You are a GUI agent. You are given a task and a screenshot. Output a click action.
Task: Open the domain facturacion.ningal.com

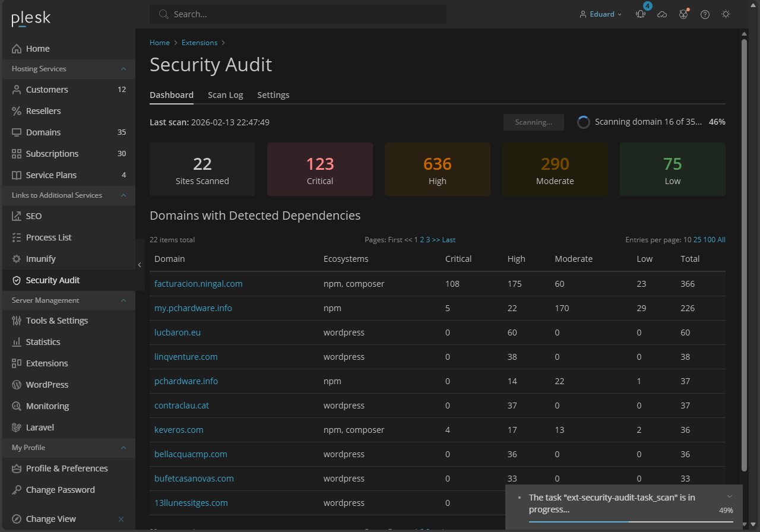point(198,283)
